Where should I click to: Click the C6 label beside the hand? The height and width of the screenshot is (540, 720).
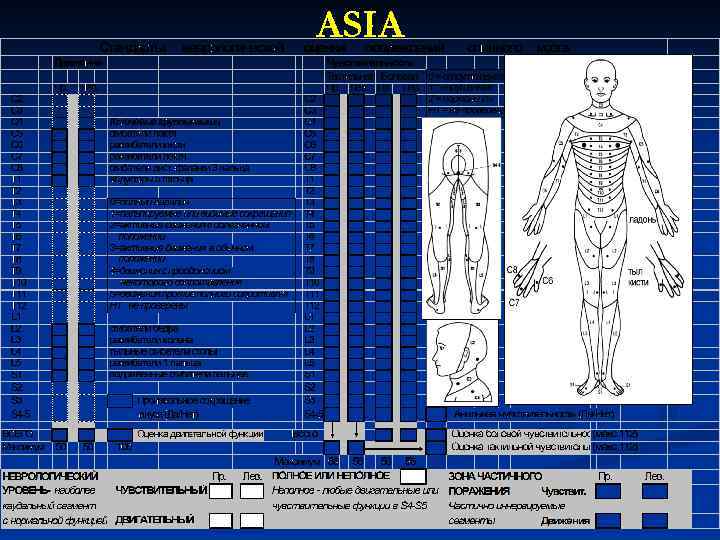[x=548, y=280]
